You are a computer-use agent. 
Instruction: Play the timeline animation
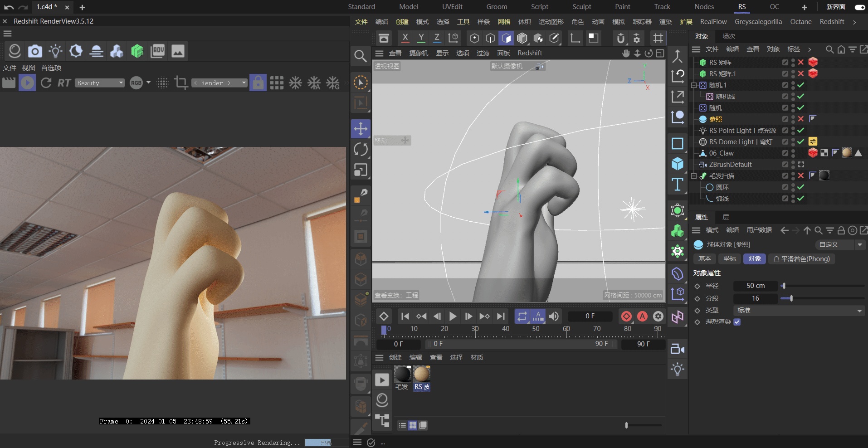point(453,316)
